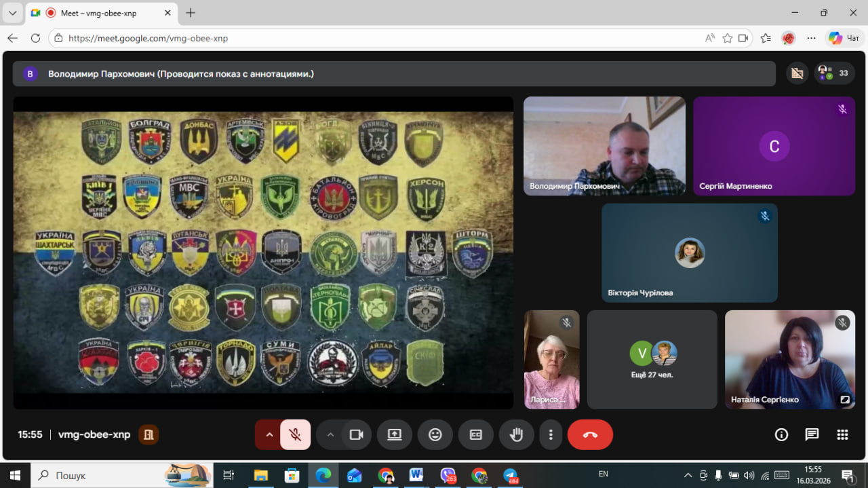Open the in-call chat panel
Viewport: 868px width, 488px height.
click(x=812, y=434)
